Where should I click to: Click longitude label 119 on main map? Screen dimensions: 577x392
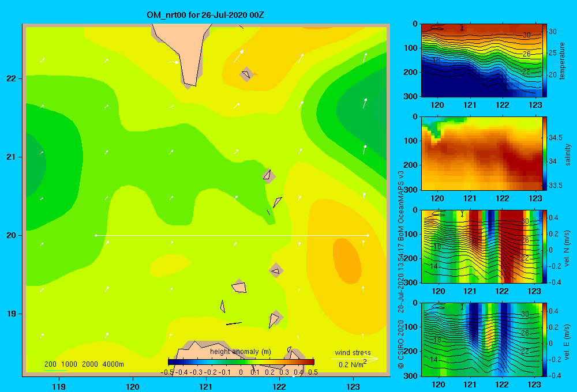pyautogui.click(x=59, y=386)
